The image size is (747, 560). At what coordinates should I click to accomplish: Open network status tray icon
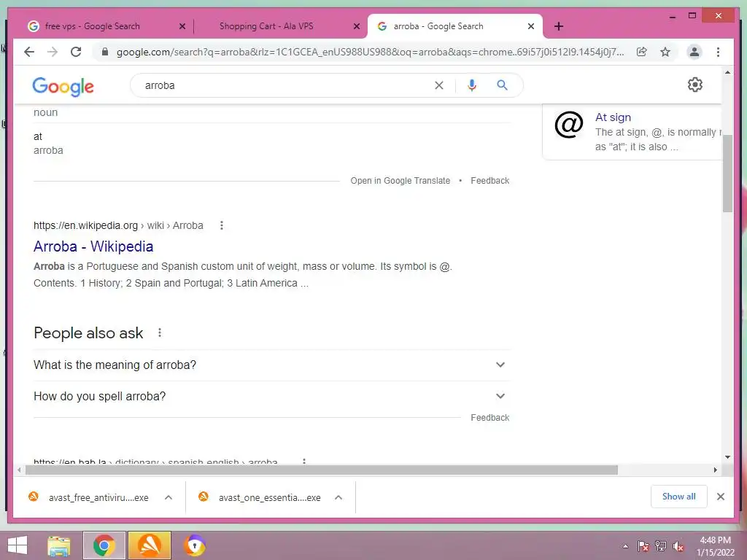click(661, 546)
